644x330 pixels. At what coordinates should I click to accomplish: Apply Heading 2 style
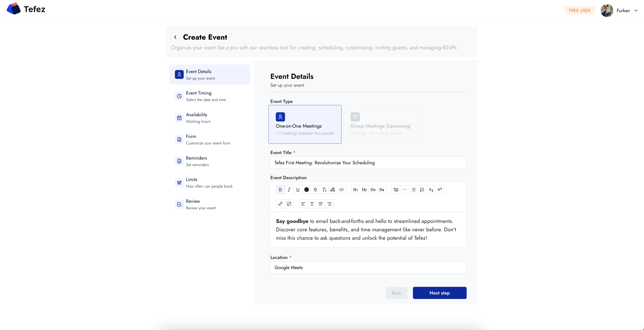pos(364,190)
